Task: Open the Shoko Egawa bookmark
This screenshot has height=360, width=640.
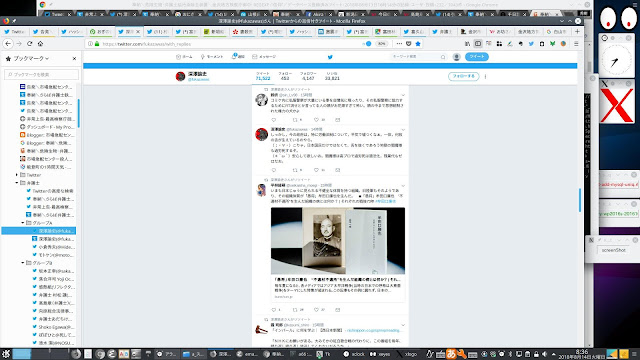Action: click(53, 327)
